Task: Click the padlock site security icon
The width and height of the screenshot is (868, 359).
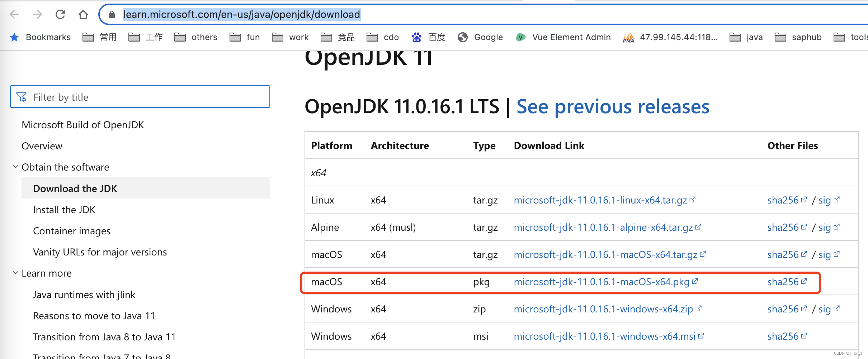Action: coord(112,14)
